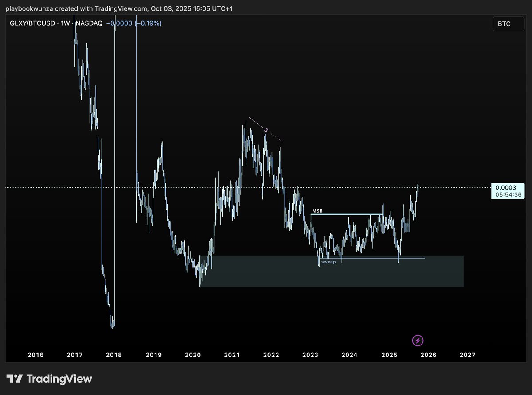Select the dotted trendline S marker
Image resolution: width=532 pixels, height=395 pixels.
click(266, 130)
